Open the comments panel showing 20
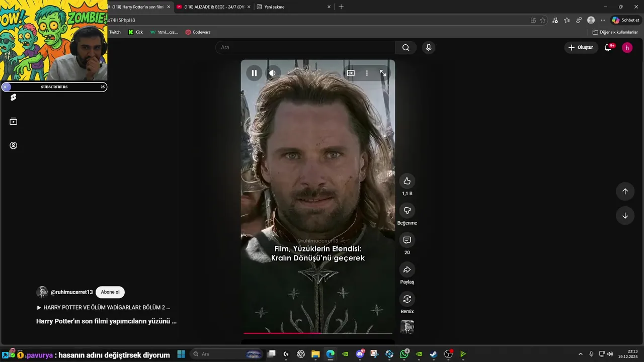The image size is (644, 362). (x=407, y=240)
